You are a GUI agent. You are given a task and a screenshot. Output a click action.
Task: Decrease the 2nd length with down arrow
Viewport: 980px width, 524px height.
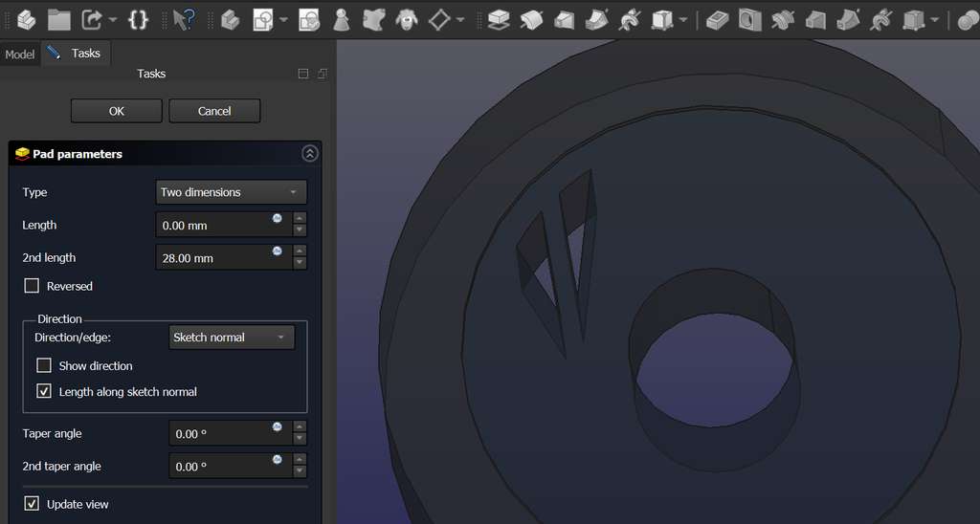click(300, 263)
